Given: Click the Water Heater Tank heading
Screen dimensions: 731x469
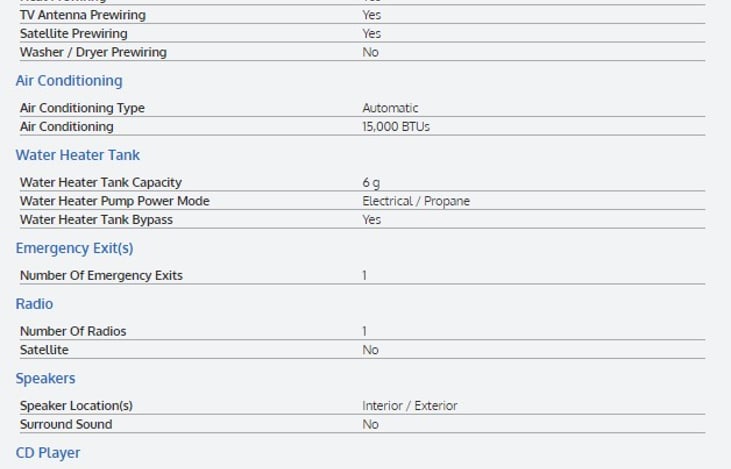Looking at the screenshot, I should pyautogui.click(x=77, y=155).
